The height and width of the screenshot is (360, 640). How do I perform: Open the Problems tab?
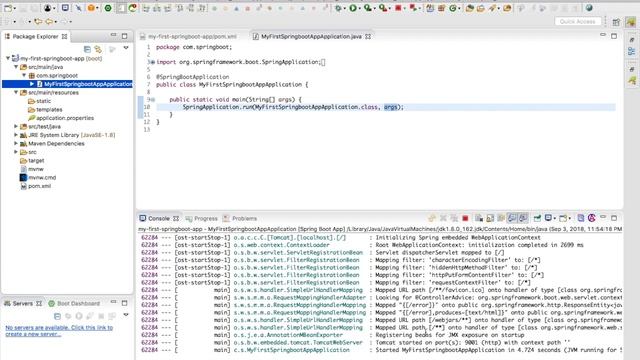[240, 218]
